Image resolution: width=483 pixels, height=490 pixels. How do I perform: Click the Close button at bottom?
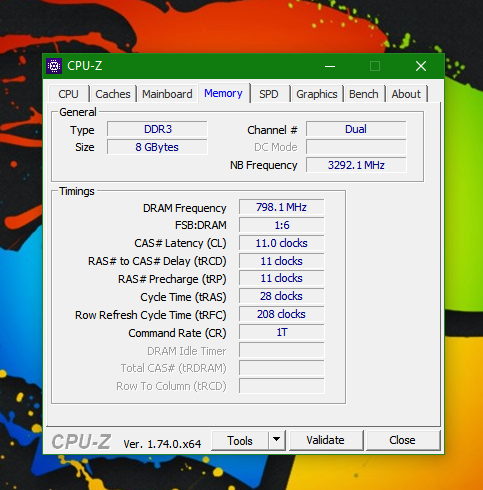pos(403,440)
